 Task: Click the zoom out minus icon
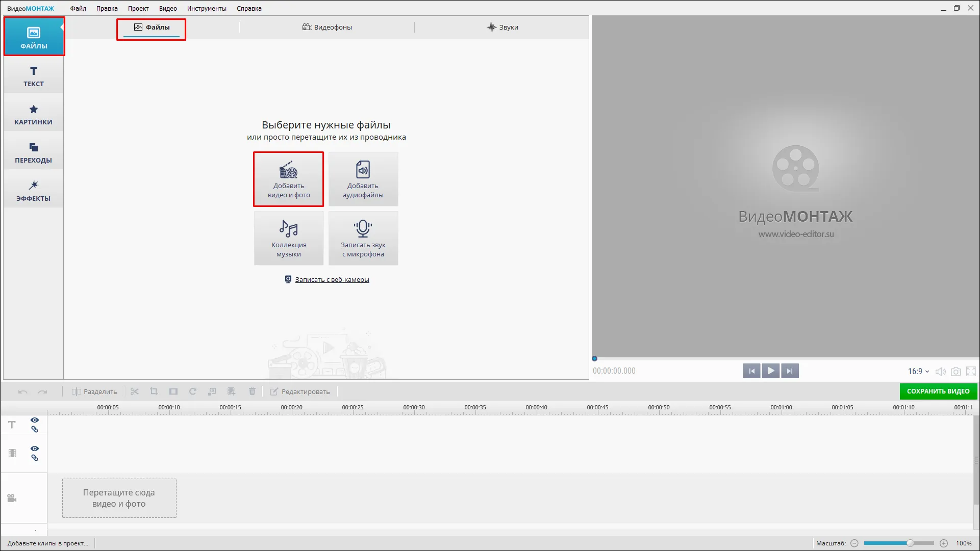(x=855, y=543)
